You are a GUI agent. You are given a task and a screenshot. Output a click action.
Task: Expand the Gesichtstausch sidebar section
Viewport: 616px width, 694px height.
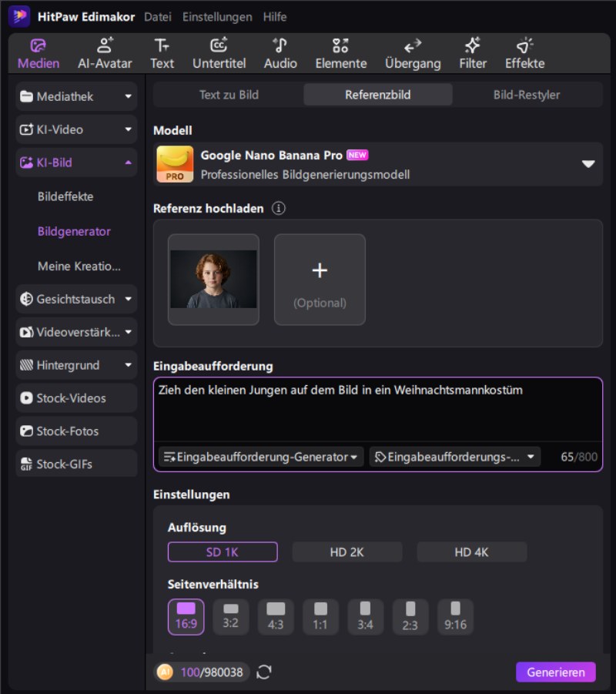pos(75,299)
